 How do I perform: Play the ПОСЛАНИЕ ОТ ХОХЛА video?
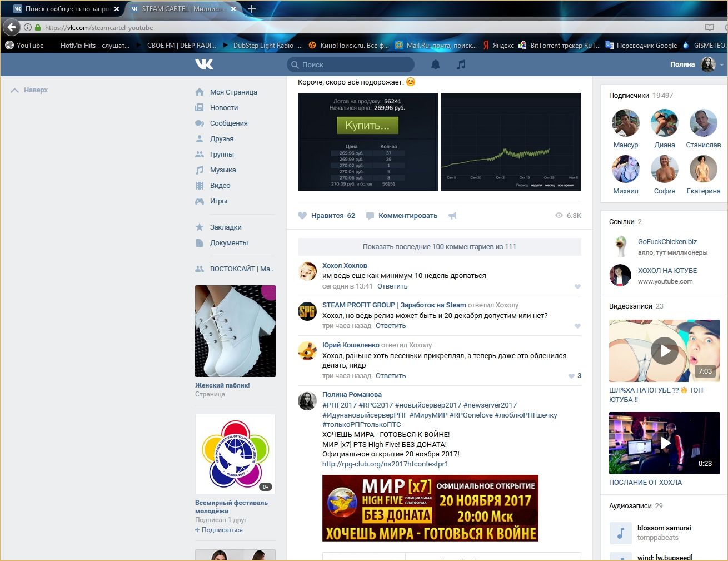click(x=665, y=443)
